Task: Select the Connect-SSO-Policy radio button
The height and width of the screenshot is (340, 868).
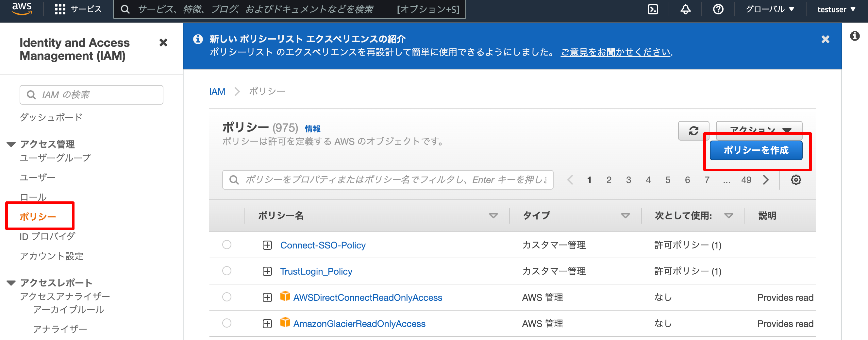Action: (x=227, y=245)
